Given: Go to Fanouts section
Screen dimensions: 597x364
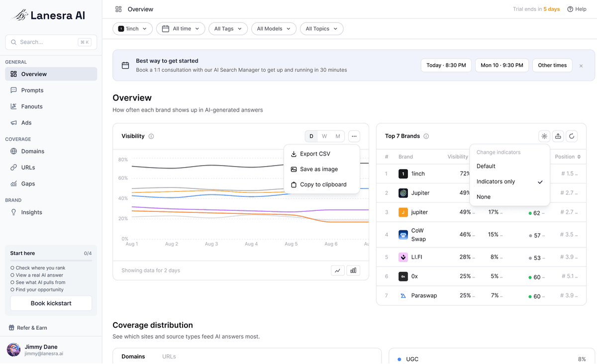Looking at the screenshot, I should coord(51,106).
